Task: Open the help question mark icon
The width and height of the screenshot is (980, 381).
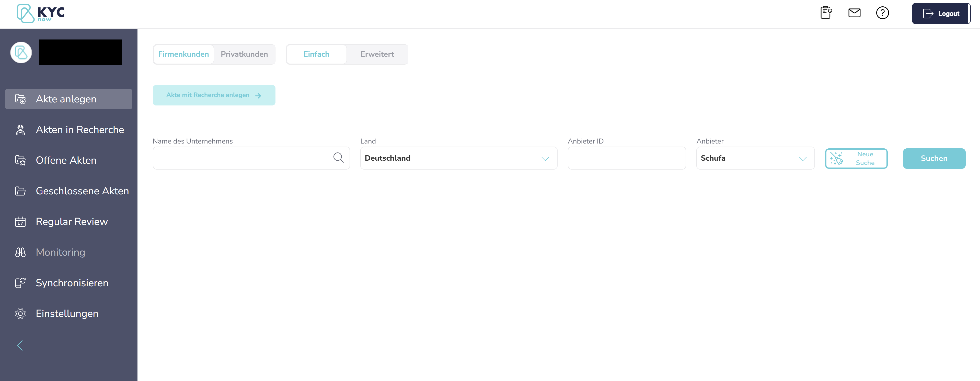Action: 882,13
